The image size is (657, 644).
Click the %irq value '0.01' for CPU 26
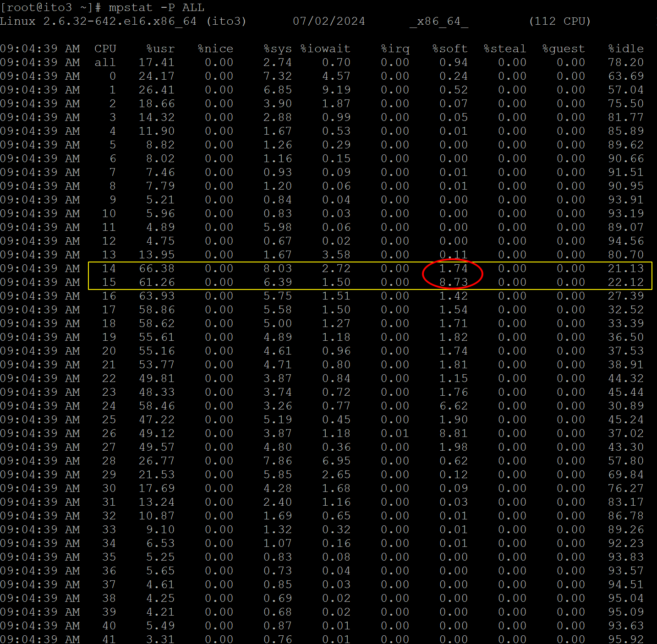coord(395,433)
